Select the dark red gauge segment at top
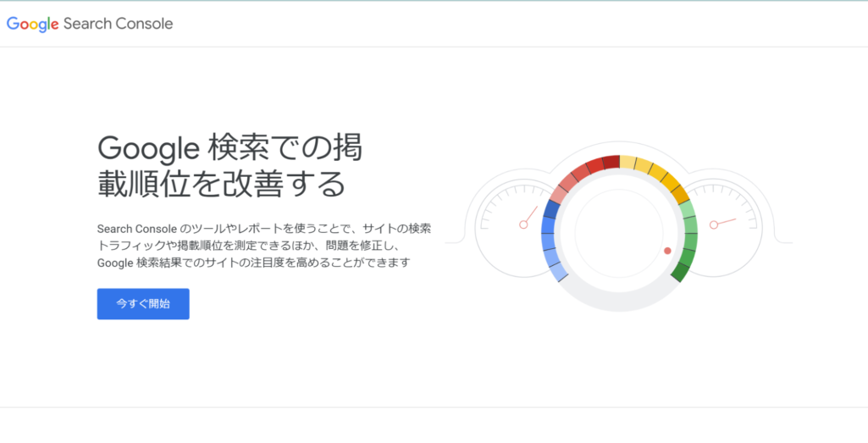The width and height of the screenshot is (868, 443). click(x=611, y=163)
